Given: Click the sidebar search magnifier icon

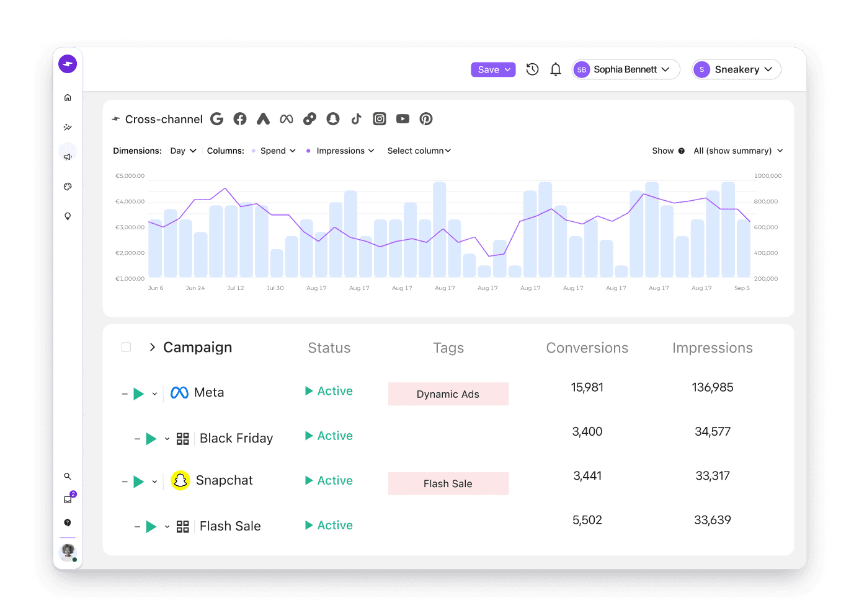Looking at the screenshot, I should (x=68, y=477).
